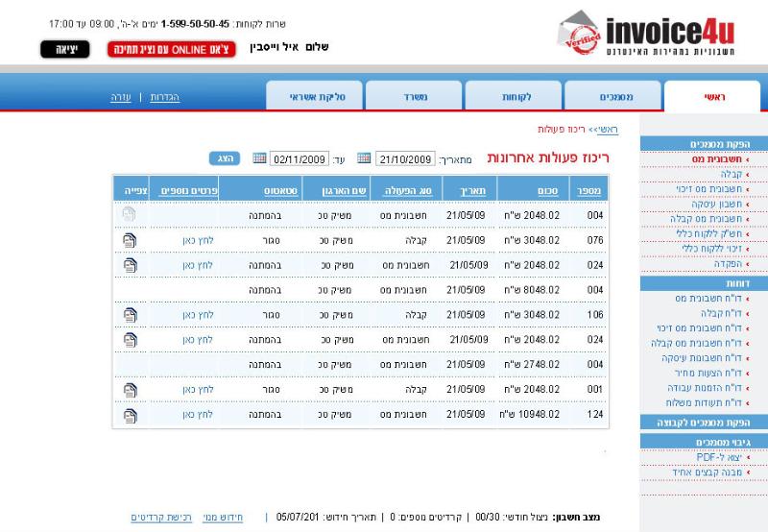Select the סליקת אשראי tab

[315, 96]
